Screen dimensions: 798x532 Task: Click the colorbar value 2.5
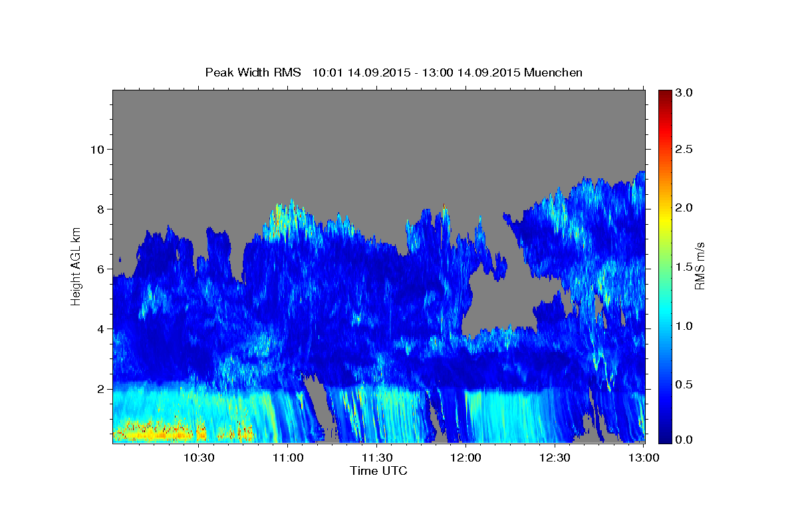[x=685, y=150]
